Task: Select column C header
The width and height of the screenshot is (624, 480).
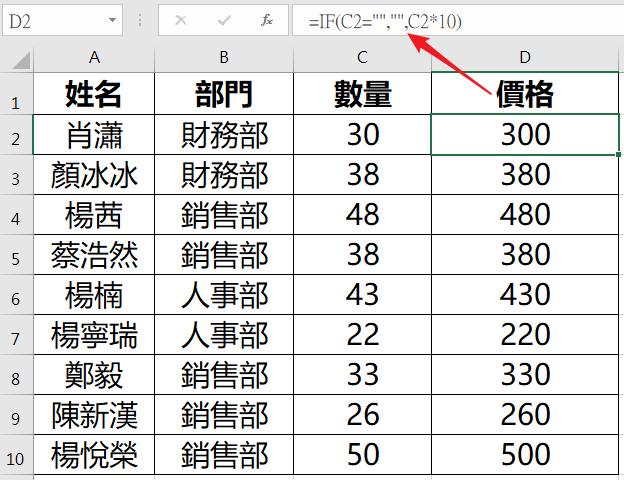Action: 362,59
